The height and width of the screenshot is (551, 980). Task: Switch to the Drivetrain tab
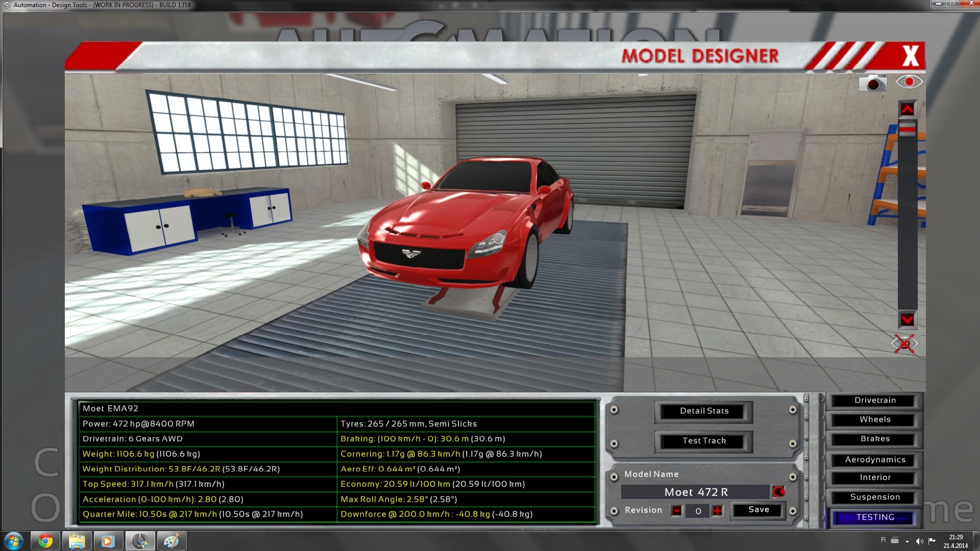click(875, 400)
